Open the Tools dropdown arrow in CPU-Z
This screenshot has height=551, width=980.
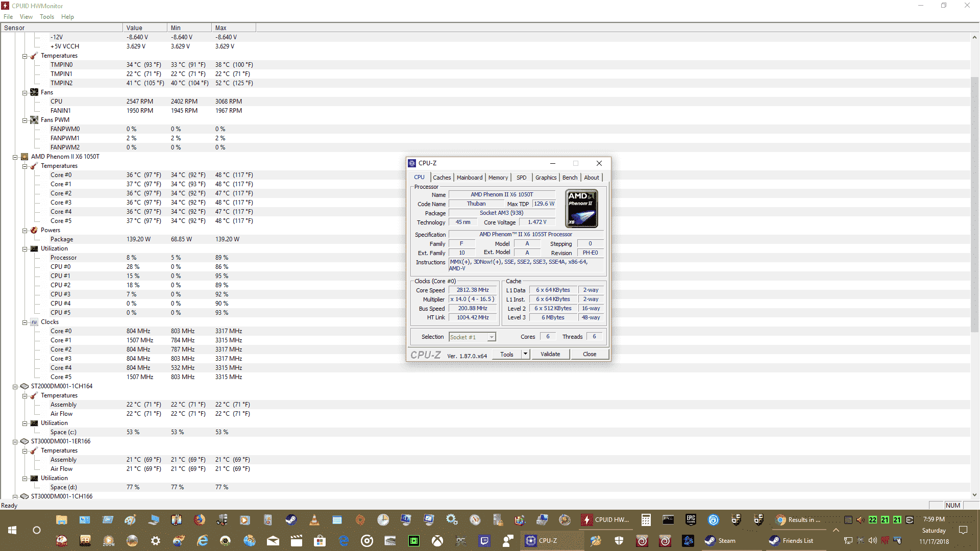[x=525, y=354]
